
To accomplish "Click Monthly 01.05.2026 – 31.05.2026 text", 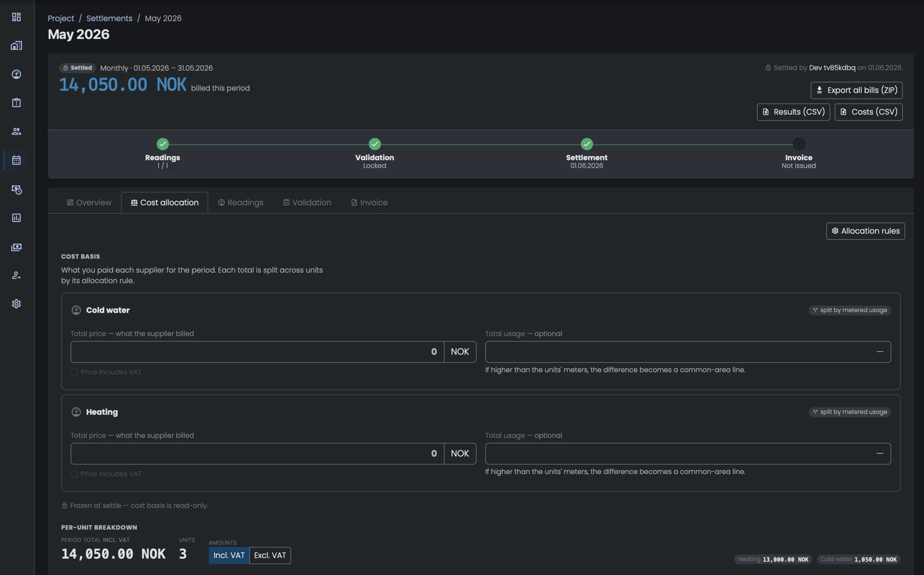I will [x=156, y=68].
